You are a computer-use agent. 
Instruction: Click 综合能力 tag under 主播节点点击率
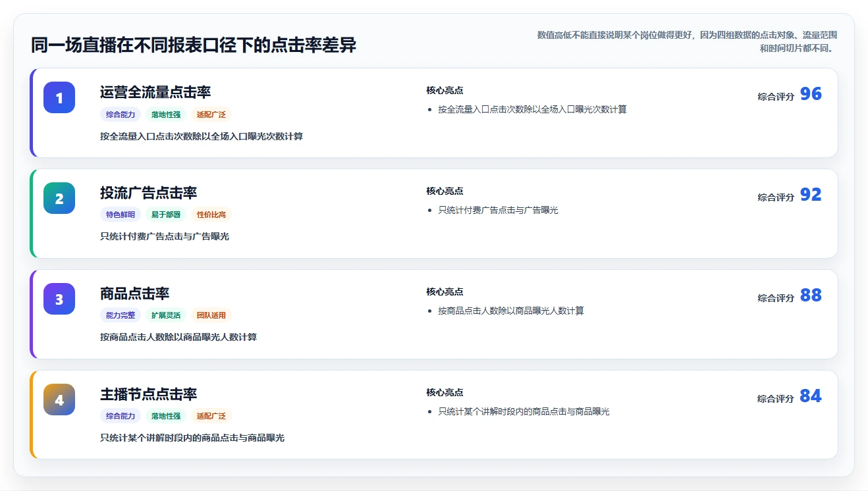coord(121,416)
